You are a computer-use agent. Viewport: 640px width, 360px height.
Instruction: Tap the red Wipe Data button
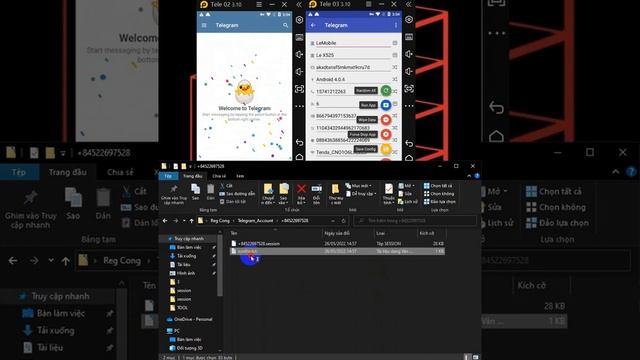tap(386, 120)
